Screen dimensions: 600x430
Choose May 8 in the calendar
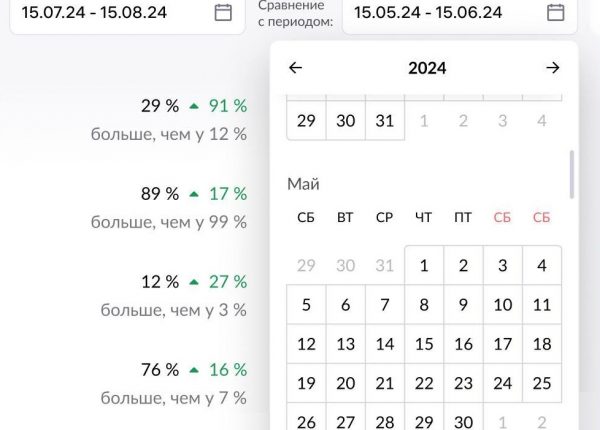pos(424,305)
